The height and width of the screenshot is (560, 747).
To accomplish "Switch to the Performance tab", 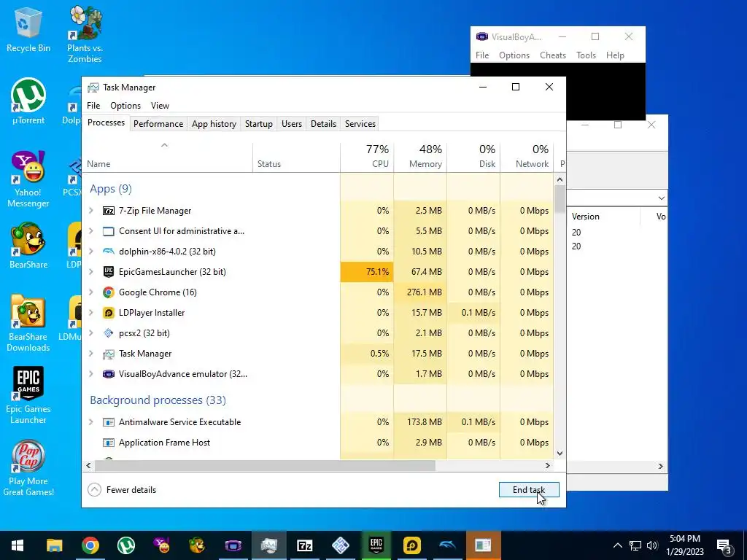I will click(158, 124).
